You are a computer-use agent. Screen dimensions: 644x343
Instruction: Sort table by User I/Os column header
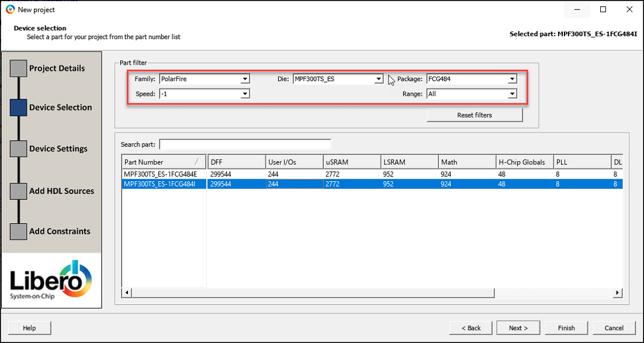(x=294, y=162)
